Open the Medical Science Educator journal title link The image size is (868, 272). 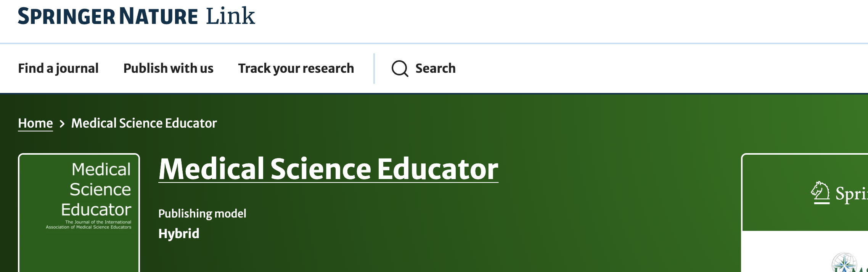[328, 169]
